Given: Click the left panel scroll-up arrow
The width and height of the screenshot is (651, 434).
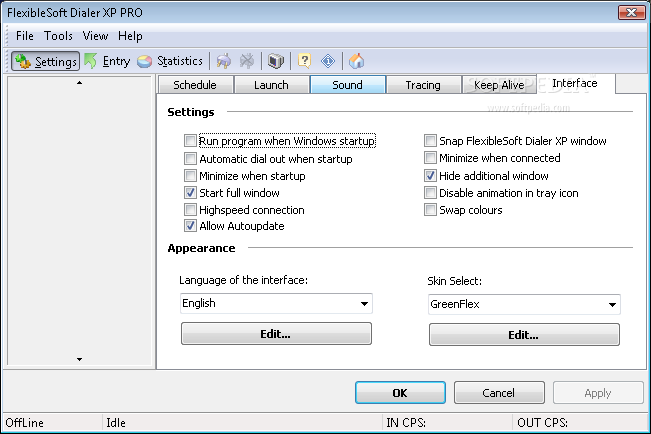Looking at the screenshot, I should point(79,83).
